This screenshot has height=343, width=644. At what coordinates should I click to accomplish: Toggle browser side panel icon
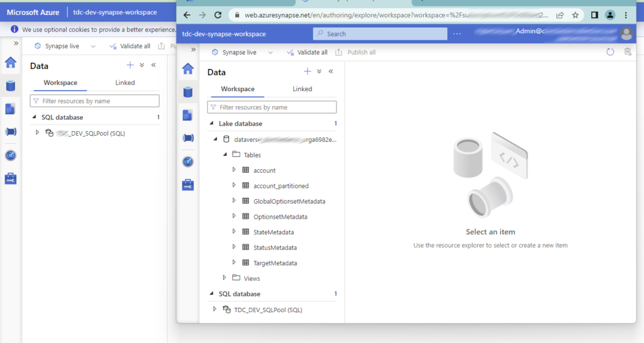[x=594, y=15]
